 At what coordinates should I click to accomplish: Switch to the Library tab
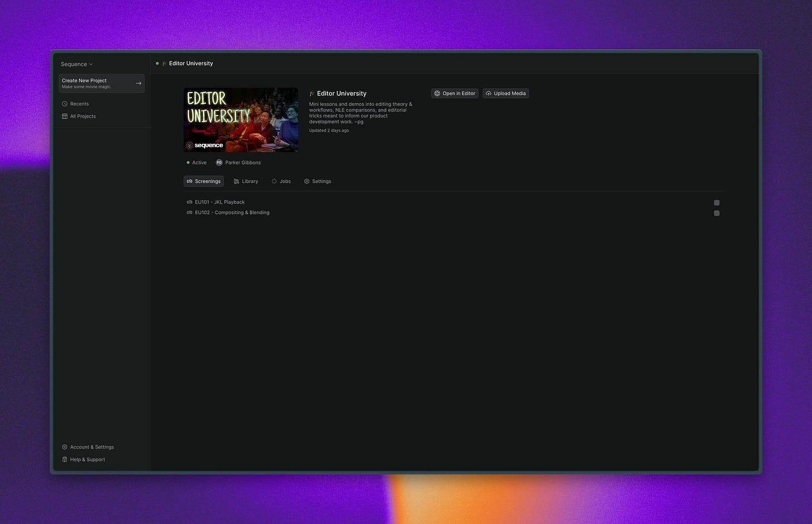(x=245, y=181)
